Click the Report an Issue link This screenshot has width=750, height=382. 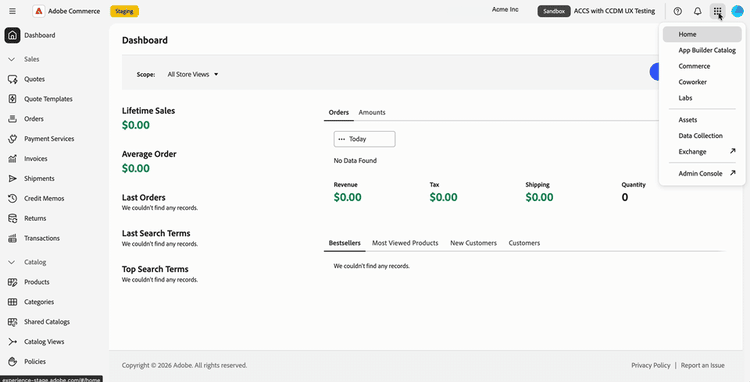coord(702,365)
